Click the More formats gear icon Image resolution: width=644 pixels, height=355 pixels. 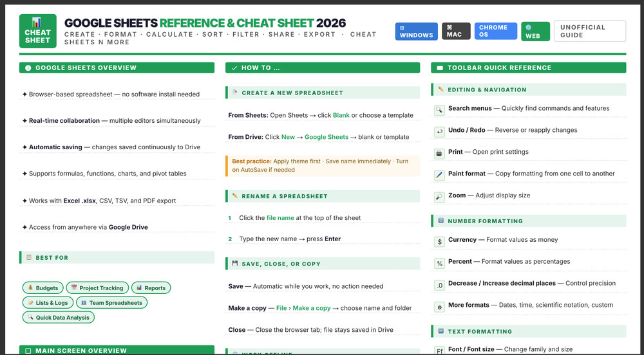[439, 307]
